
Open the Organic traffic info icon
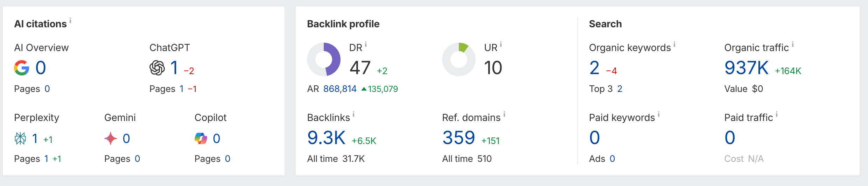tap(793, 44)
